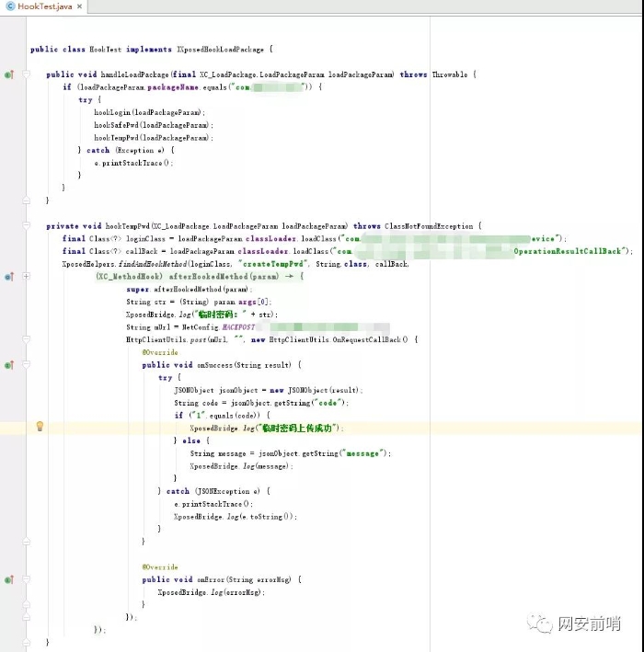The image size is (644, 652).
Task: Open the yellow lightbulb intention actions
Action: coord(40,427)
